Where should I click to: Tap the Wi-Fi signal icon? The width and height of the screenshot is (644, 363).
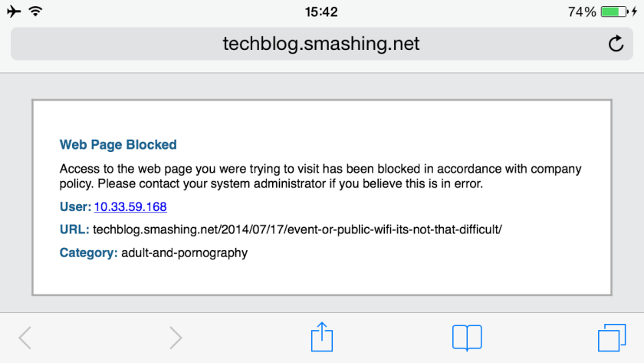click(x=36, y=12)
